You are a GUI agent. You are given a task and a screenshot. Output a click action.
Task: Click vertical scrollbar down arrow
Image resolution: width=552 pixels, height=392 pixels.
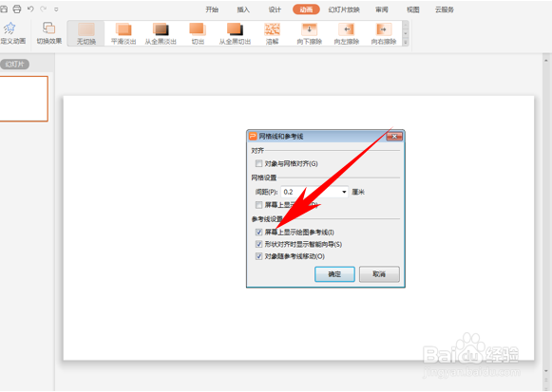pyautogui.click(x=546, y=371)
